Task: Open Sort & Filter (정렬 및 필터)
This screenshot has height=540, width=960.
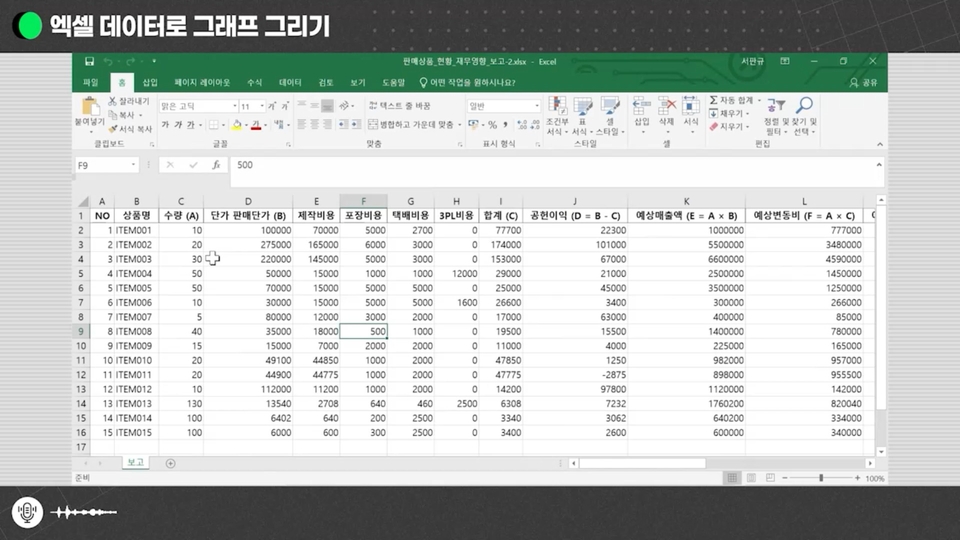Action: [x=776, y=116]
